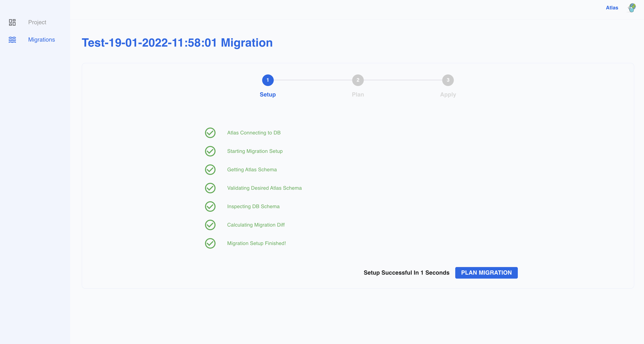Click checkmark beside Calculating Migration Diff
Image resolution: width=644 pixels, height=344 pixels.
click(x=210, y=225)
